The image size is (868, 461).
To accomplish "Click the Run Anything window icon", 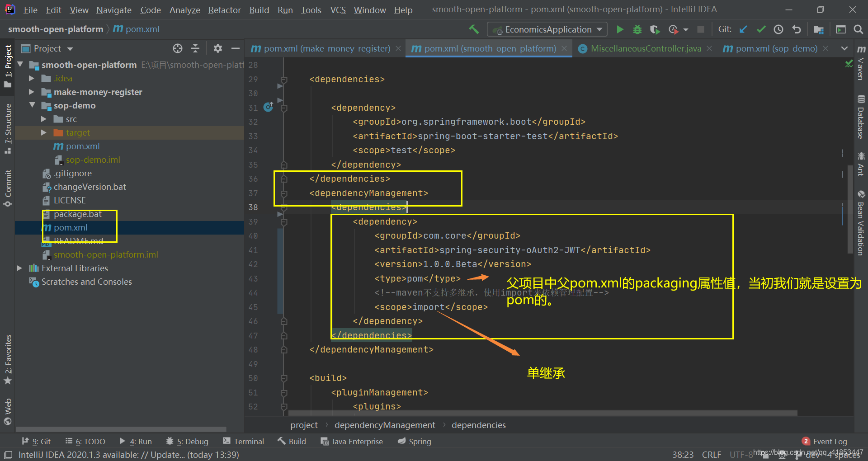I will point(841,29).
